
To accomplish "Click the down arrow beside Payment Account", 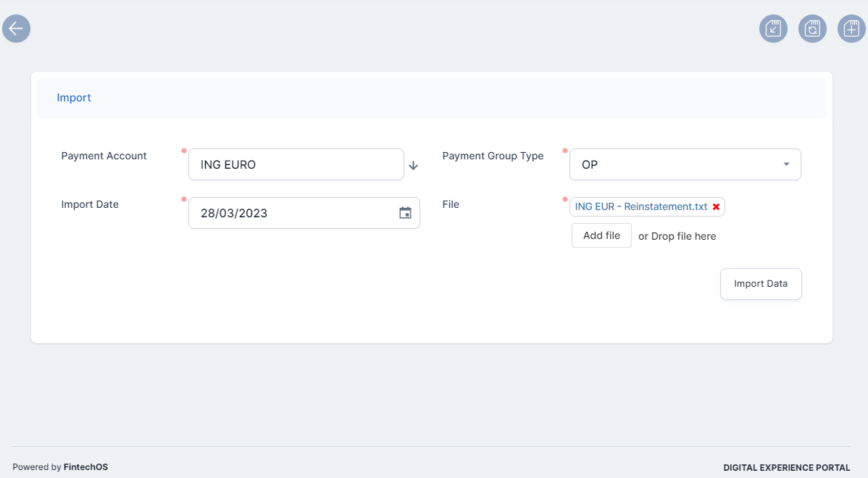I will tap(414, 165).
